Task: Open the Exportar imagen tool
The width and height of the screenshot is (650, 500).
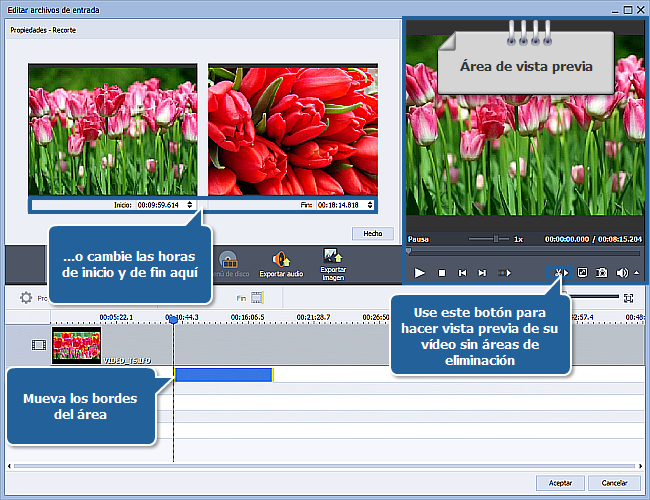Action: point(333,263)
